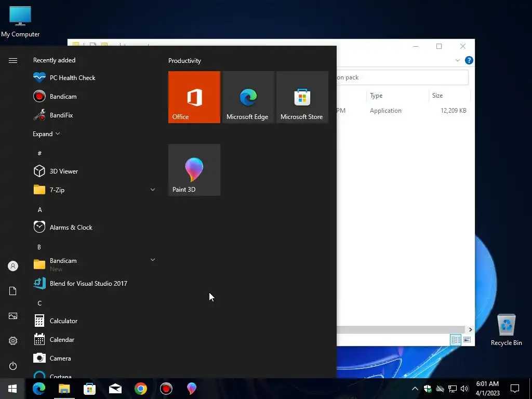Open the notification Action Center
The height and width of the screenshot is (399, 532).
click(515, 389)
